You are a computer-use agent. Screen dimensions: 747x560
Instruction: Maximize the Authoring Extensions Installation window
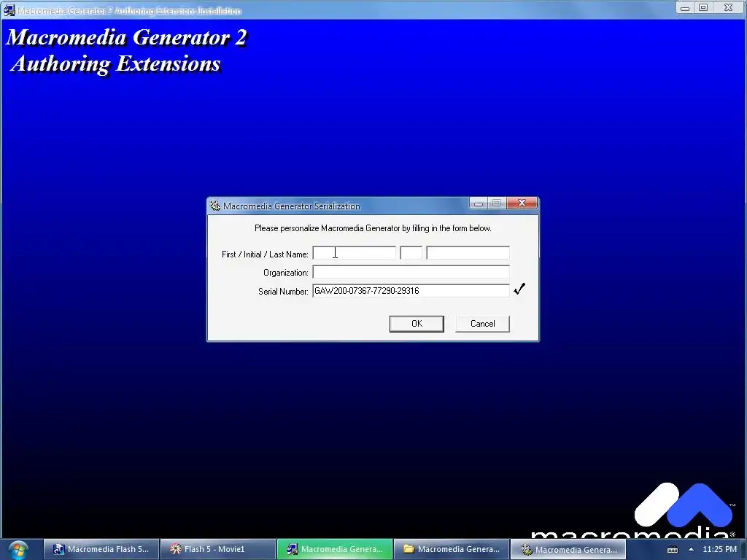(x=703, y=7)
